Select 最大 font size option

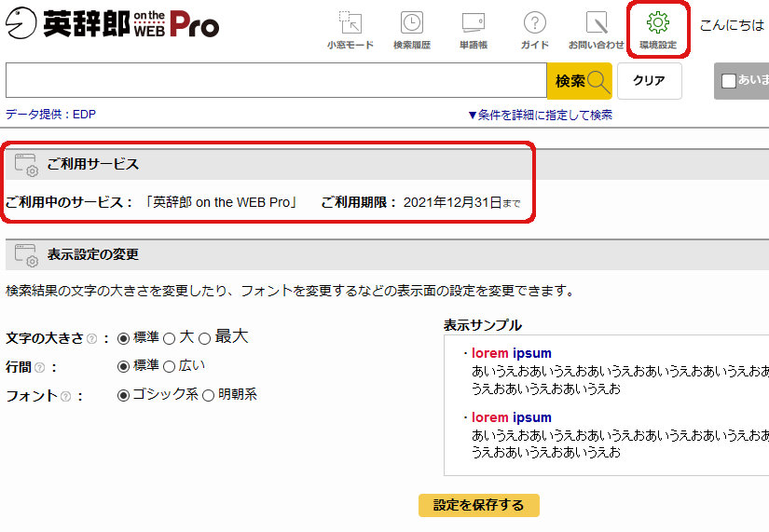pyautogui.click(x=204, y=338)
